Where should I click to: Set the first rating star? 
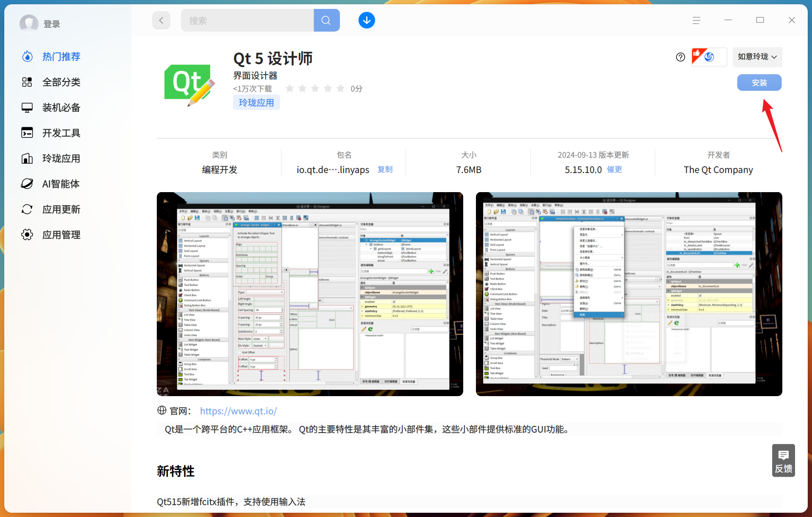coord(289,88)
